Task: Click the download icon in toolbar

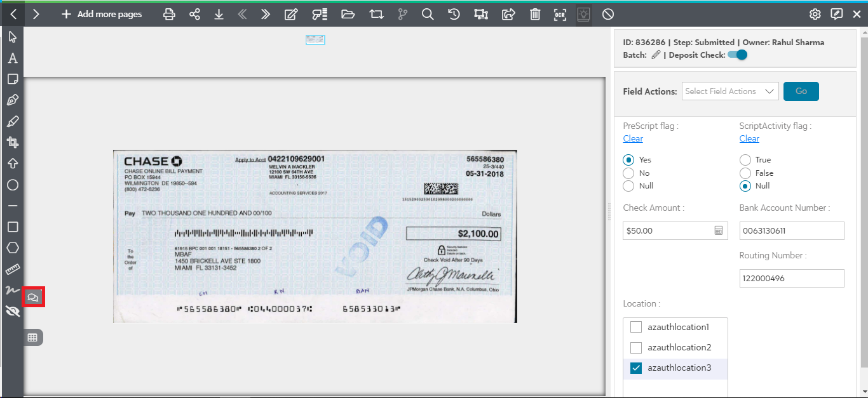Action: (219, 14)
